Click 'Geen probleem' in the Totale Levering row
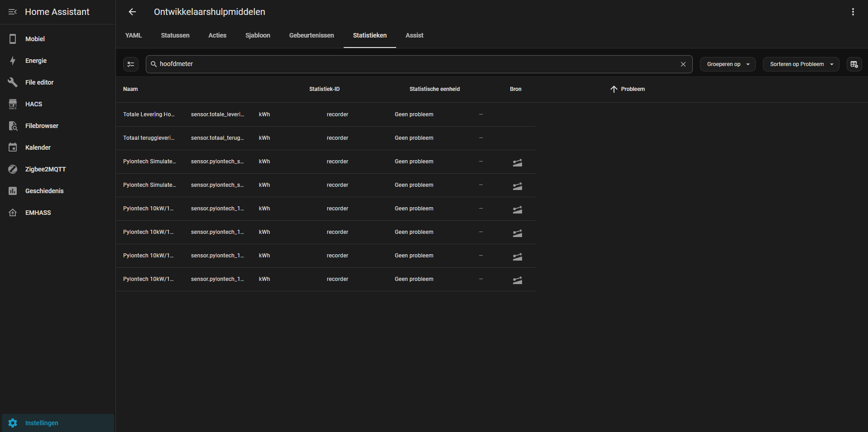The width and height of the screenshot is (868, 432). click(x=414, y=114)
